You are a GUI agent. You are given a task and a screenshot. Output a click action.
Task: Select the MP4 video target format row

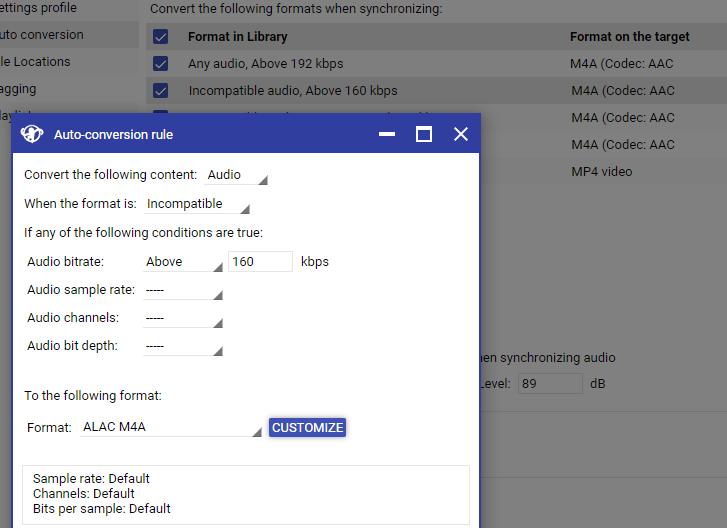(601, 172)
